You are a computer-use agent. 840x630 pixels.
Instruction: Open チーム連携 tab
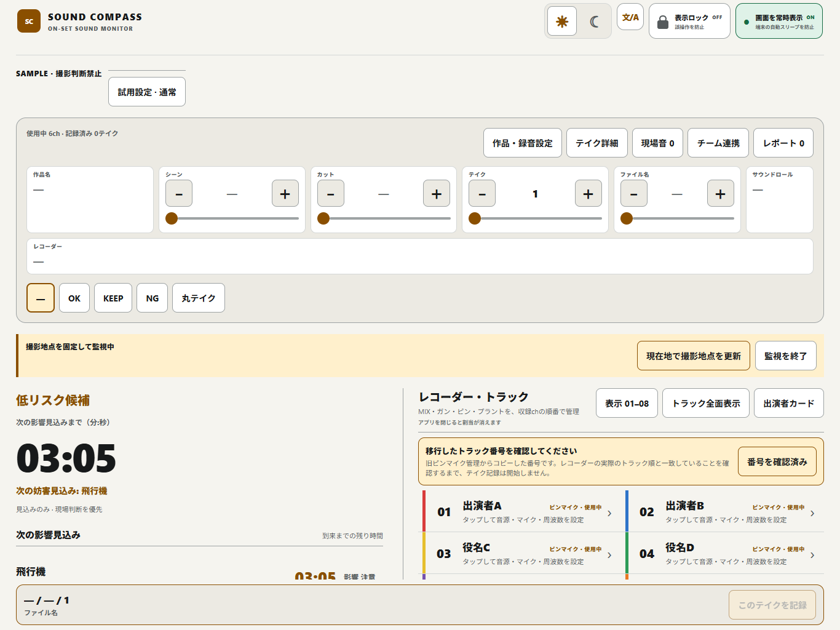point(718,143)
